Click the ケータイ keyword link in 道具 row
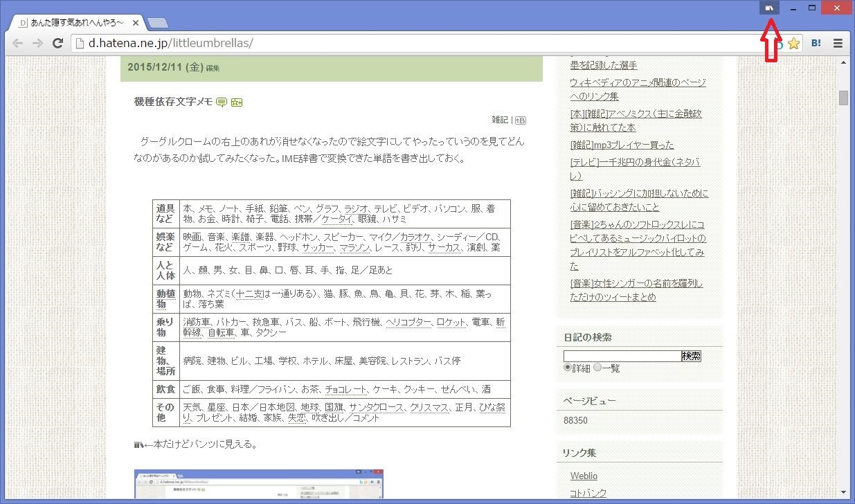The height and width of the screenshot is (504, 855). (337, 219)
